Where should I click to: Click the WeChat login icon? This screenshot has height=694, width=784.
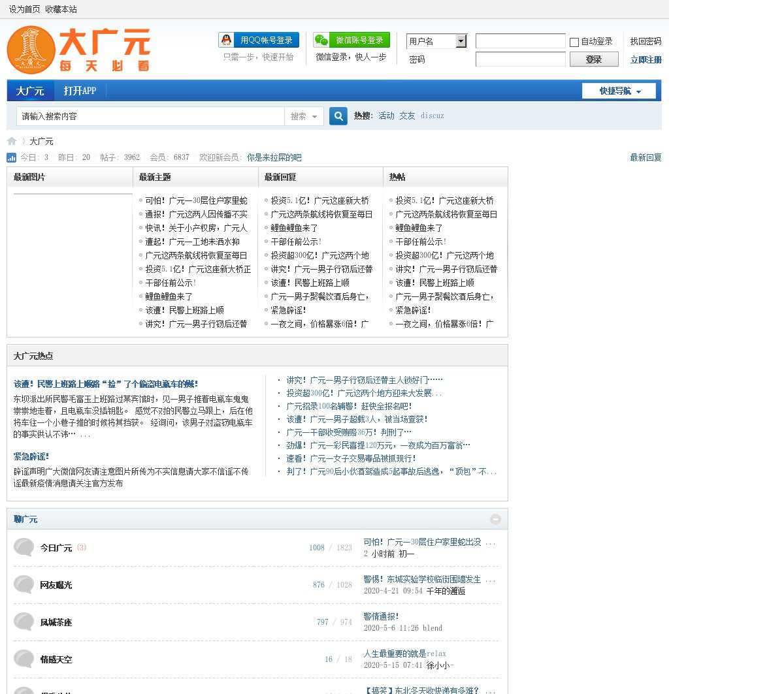pyautogui.click(x=321, y=40)
